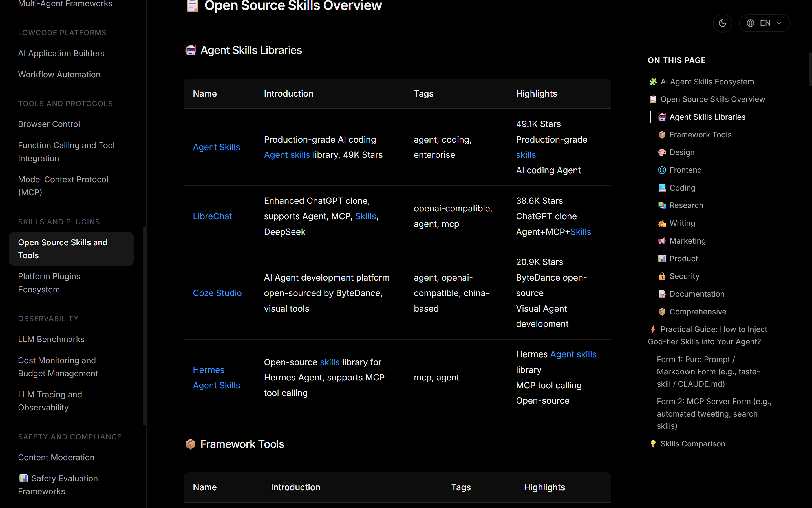
Task: Click the clipboard icon next to Open Source Skills Overview in page outline
Action: click(x=653, y=99)
